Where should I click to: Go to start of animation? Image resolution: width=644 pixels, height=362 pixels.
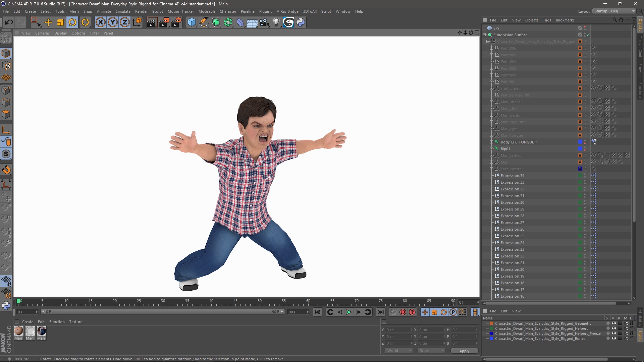pyautogui.click(x=317, y=312)
